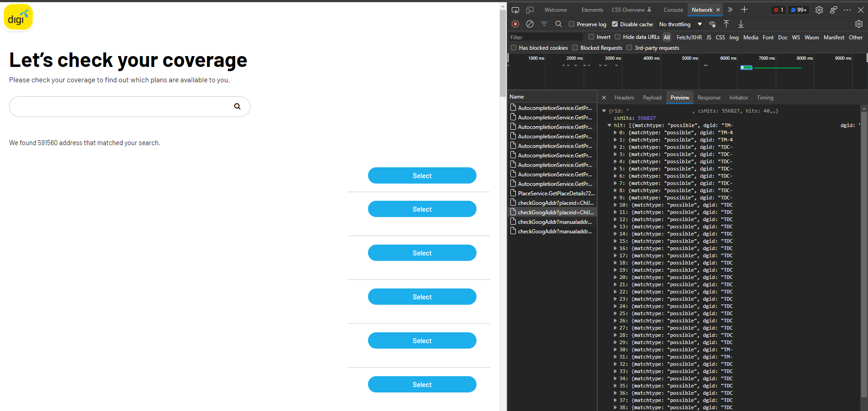The width and height of the screenshot is (868, 411).
Task: Add a new DevTools tool tab
Action: point(745,10)
